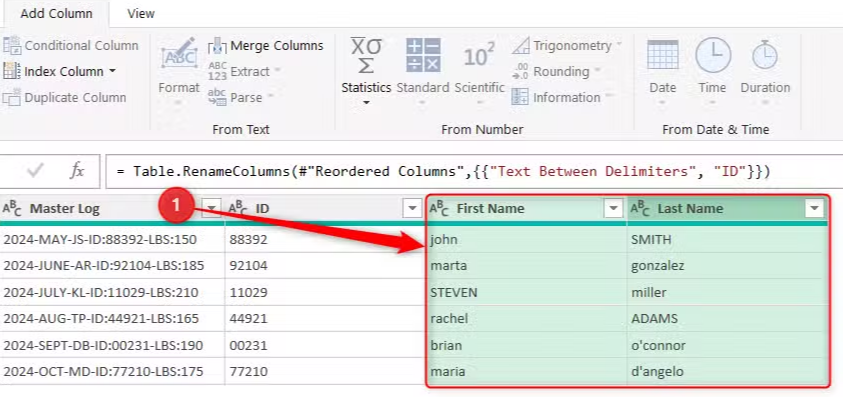Open the Add Column tab

[56, 13]
